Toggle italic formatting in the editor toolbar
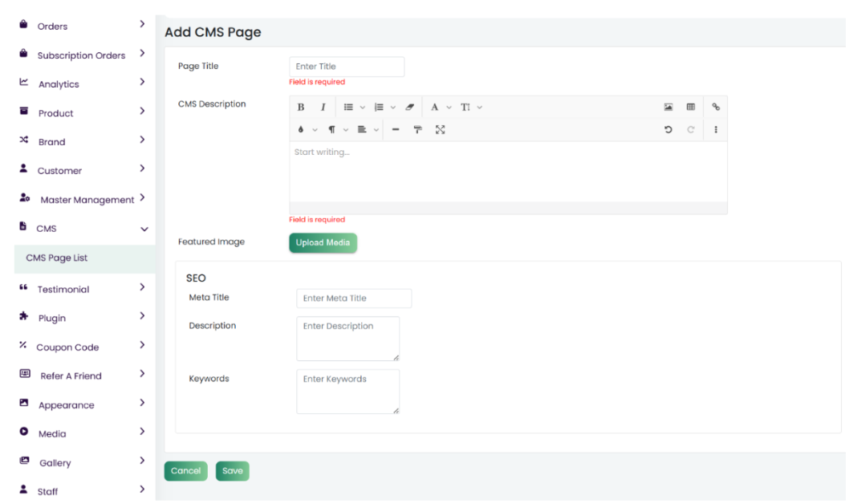This screenshot has height=504, width=857. pos(323,108)
